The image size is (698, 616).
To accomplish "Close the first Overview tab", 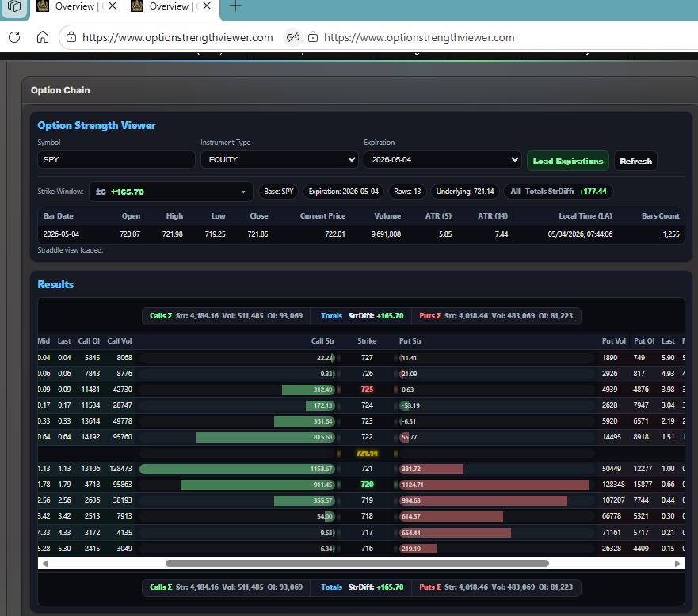I will coord(113,6).
